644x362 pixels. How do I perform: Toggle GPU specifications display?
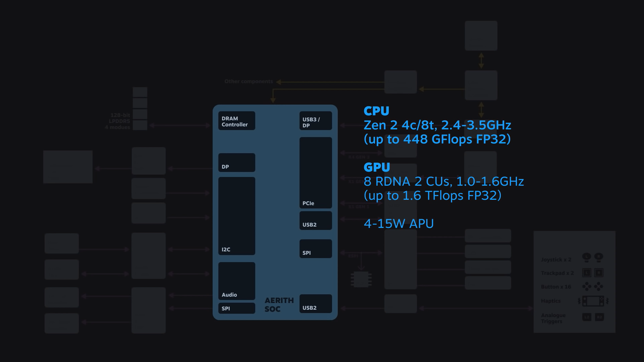coord(376,167)
